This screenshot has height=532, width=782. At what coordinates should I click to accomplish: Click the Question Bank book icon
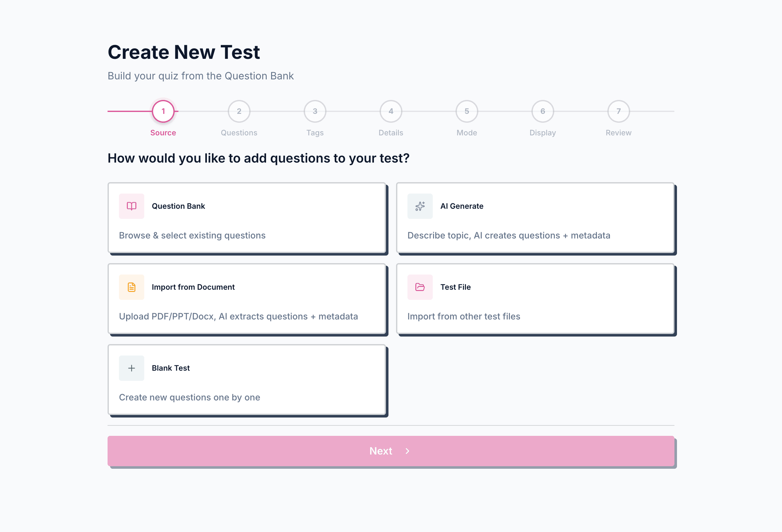pyautogui.click(x=131, y=206)
